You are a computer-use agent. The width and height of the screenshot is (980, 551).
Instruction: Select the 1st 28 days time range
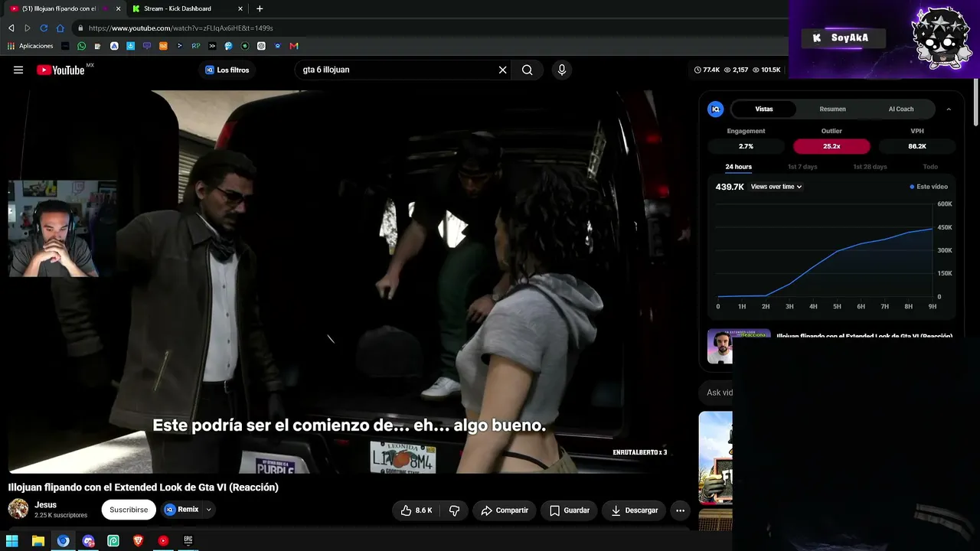pos(869,167)
